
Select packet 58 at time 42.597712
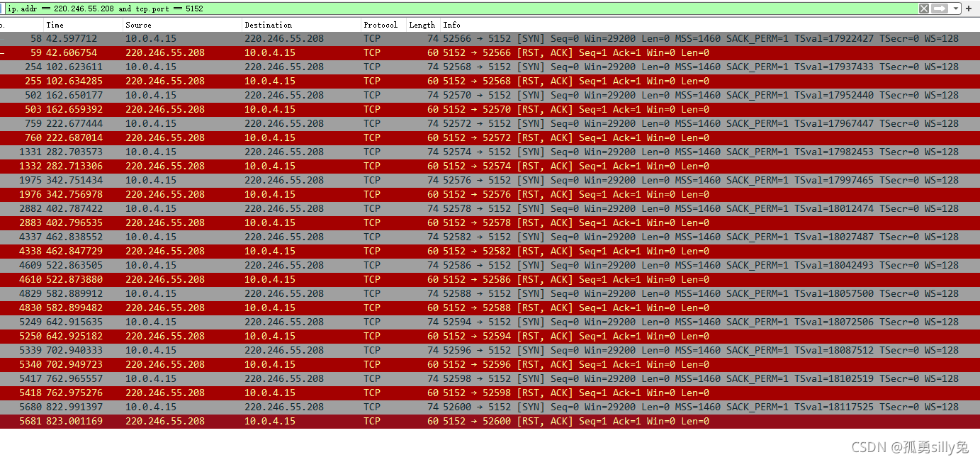pyautogui.click(x=490, y=38)
